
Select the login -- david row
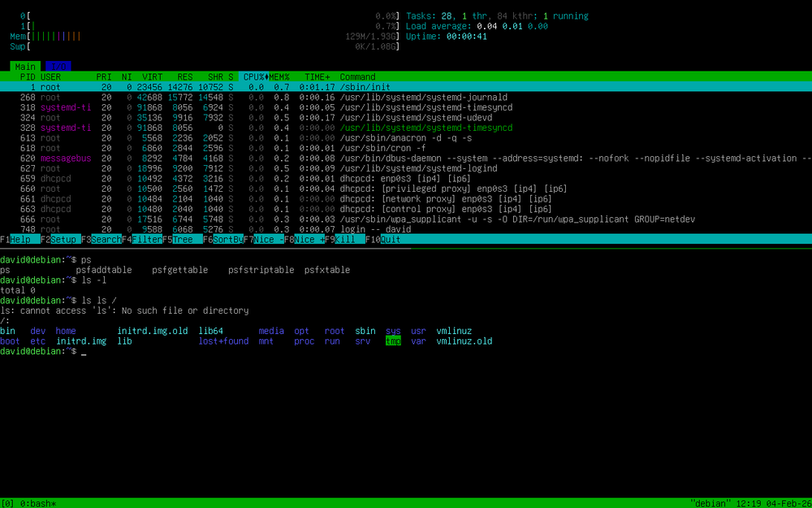(406, 229)
